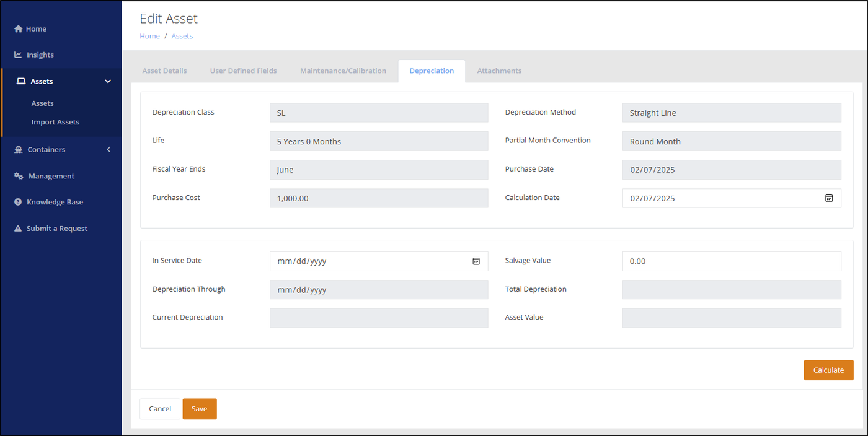Expand the Containers menu chevron
Image resolution: width=868 pixels, height=436 pixels.
108,149
